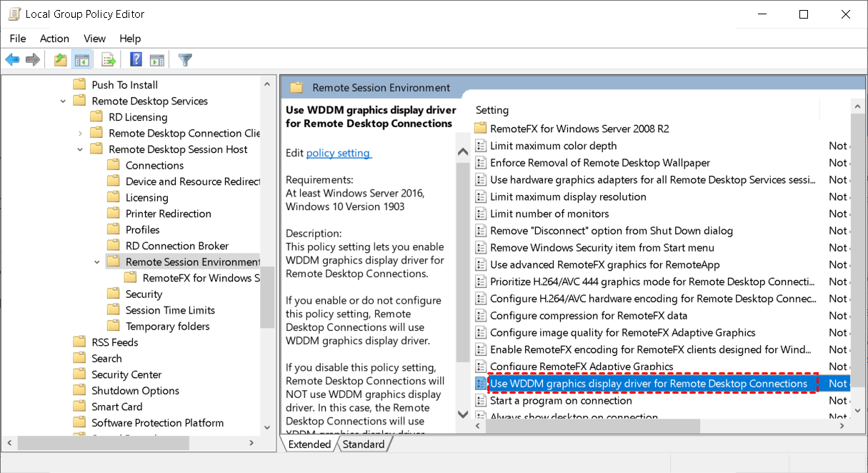Open the RemoteFX for Windows Server 2008 R2 folder

(579, 129)
